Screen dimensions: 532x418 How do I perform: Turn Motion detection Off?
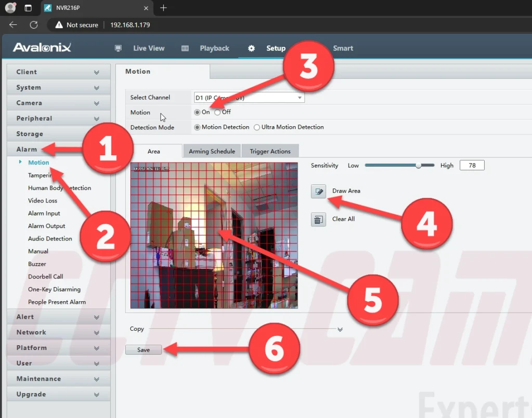click(x=218, y=112)
